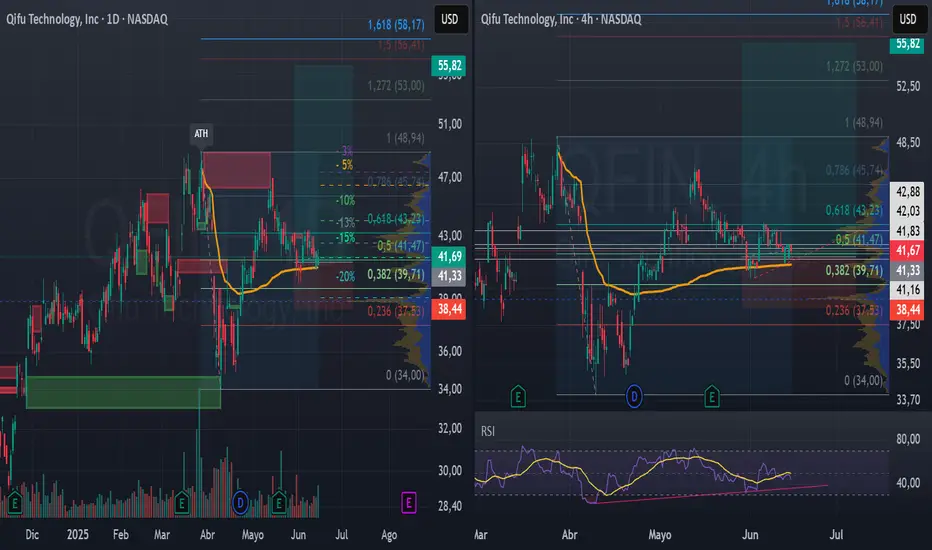Screen dimensions: 932x550
Task: Click the 33,70 level on 4h price axis
Action: 908,400
